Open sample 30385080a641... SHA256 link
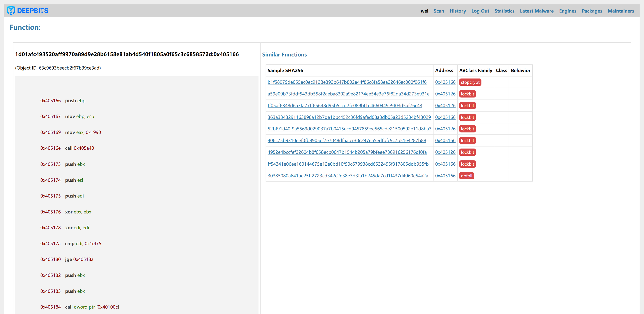This screenshot has width=644, height=314. [348, 176]
